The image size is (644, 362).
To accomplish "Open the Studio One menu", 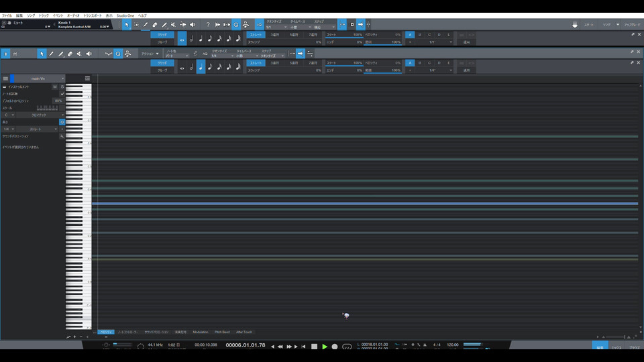I will (x=125, y=15).
